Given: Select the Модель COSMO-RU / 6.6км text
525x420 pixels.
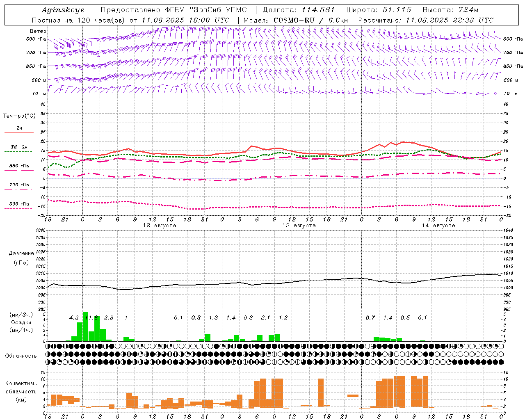Looking at the screenshot, I should [x=296, y=20].
